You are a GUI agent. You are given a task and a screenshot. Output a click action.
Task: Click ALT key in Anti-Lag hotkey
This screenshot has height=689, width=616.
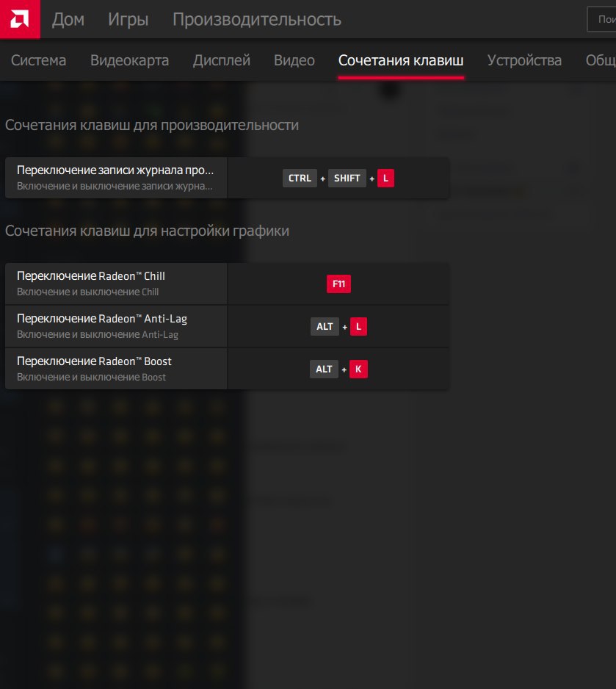click(x=325, y=326)
